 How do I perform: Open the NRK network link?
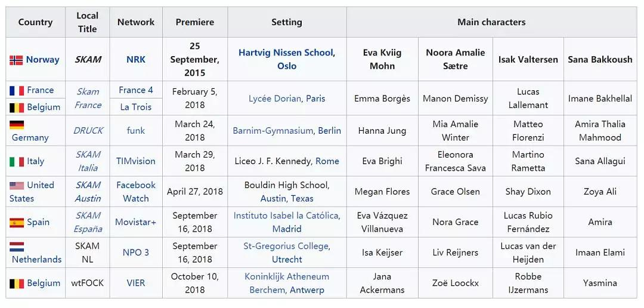click(136, 60)
